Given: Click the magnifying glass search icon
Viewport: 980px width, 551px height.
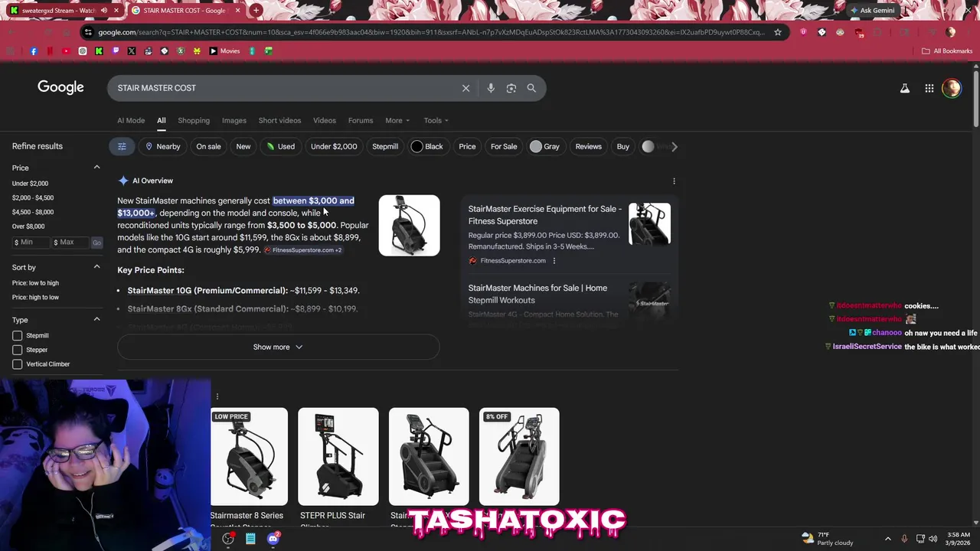Looking at the screenshot, I should click(x=531, y=88).
